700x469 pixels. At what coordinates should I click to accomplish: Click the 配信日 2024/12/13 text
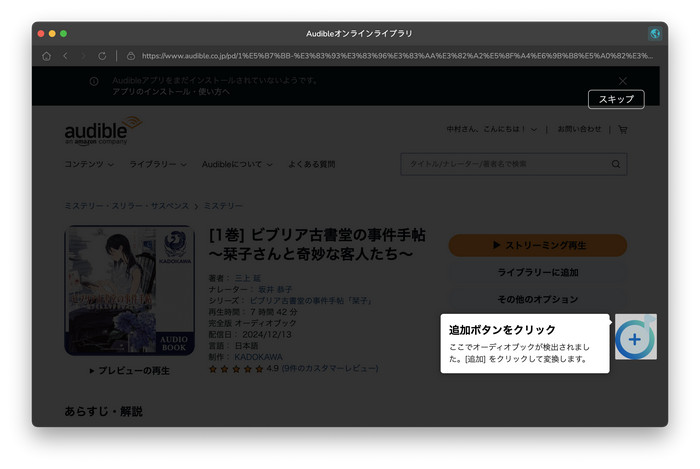(250, 334)
